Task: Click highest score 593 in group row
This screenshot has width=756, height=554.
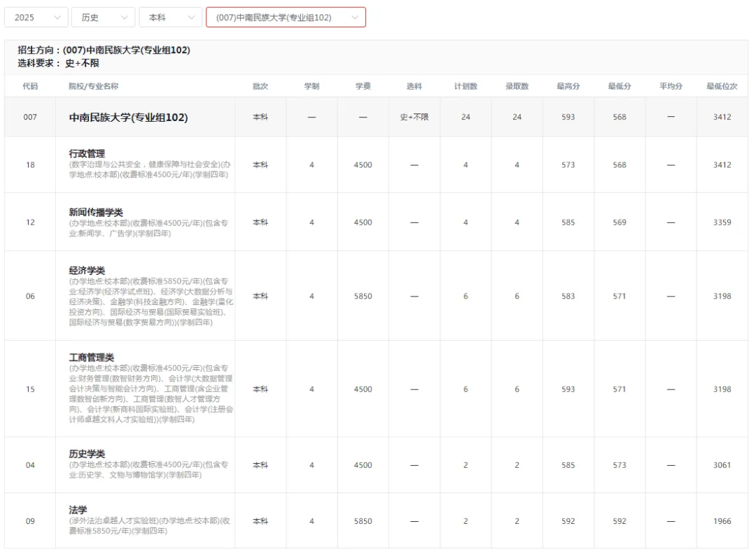Action: [568, 117]
